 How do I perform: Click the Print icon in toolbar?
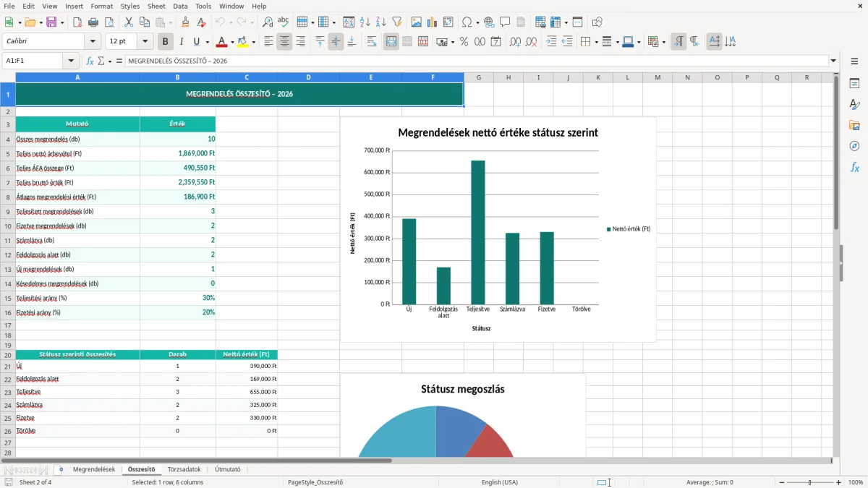point(93,22)
